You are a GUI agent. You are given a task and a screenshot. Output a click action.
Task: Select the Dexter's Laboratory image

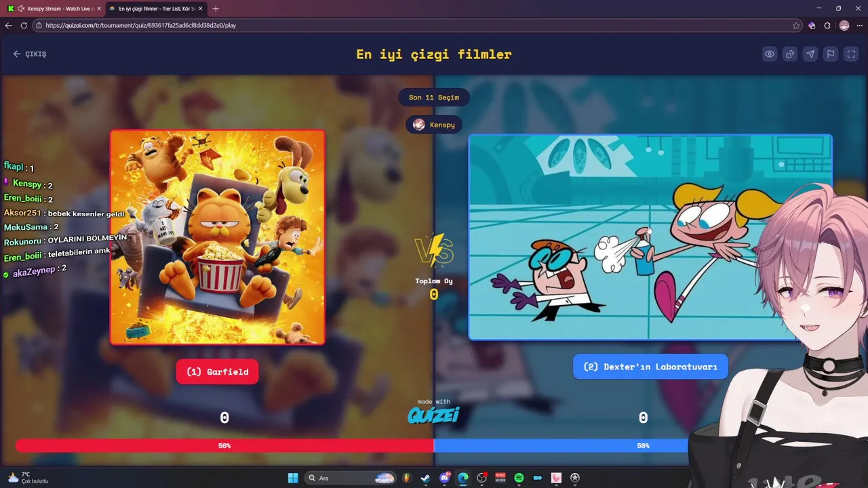[x=650, y=237]
